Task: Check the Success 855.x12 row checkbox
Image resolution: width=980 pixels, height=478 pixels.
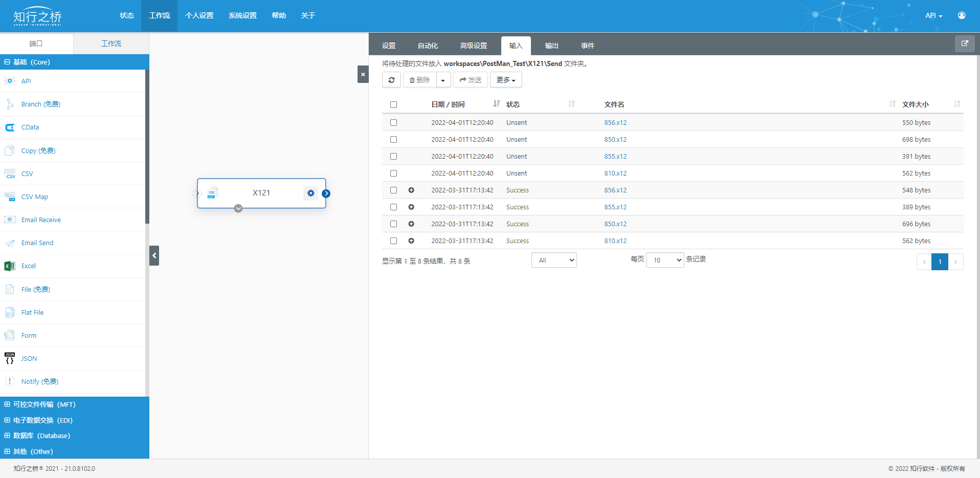Action: tap(393, 207)
